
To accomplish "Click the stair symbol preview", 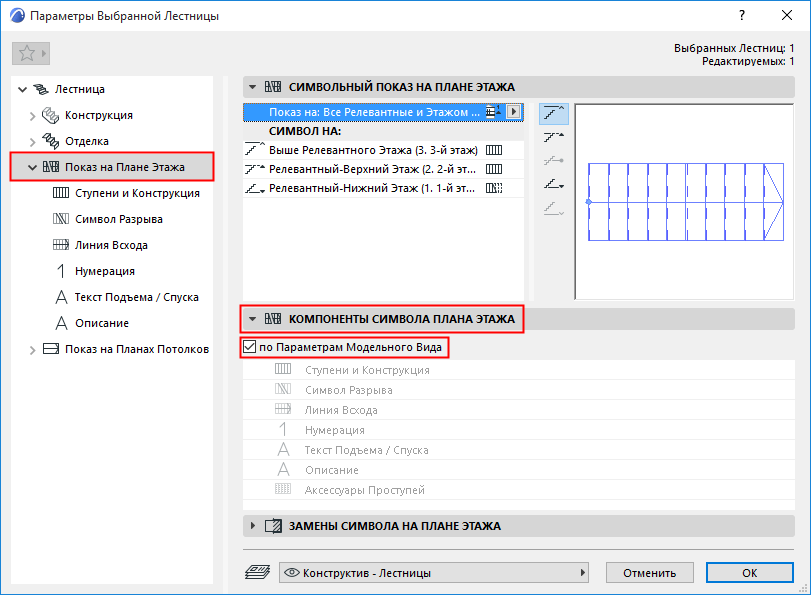I will click(x=684, y=202).
